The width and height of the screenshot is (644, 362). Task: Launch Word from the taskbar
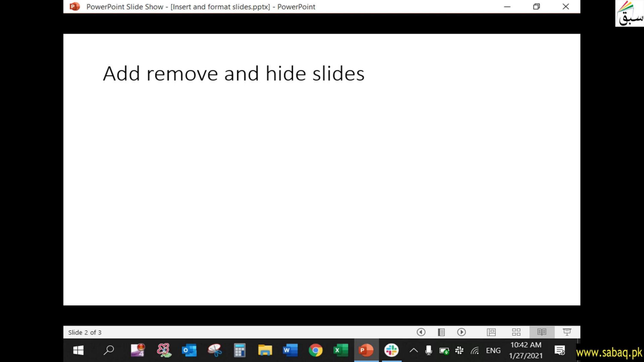coord(290,350)
